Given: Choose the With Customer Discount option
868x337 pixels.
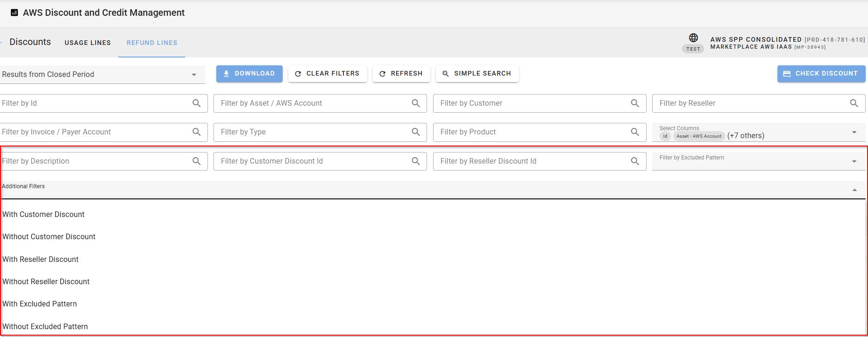Looking at the screenshot, I should pos(44,215).
